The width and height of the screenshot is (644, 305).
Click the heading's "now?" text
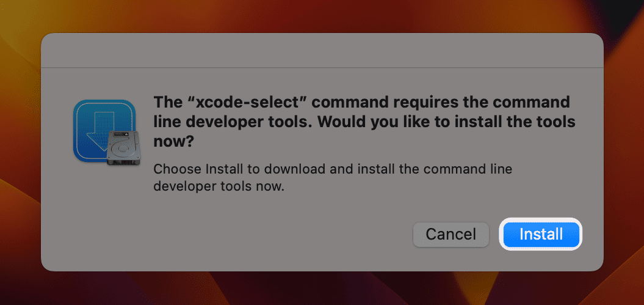click(173, 142)
